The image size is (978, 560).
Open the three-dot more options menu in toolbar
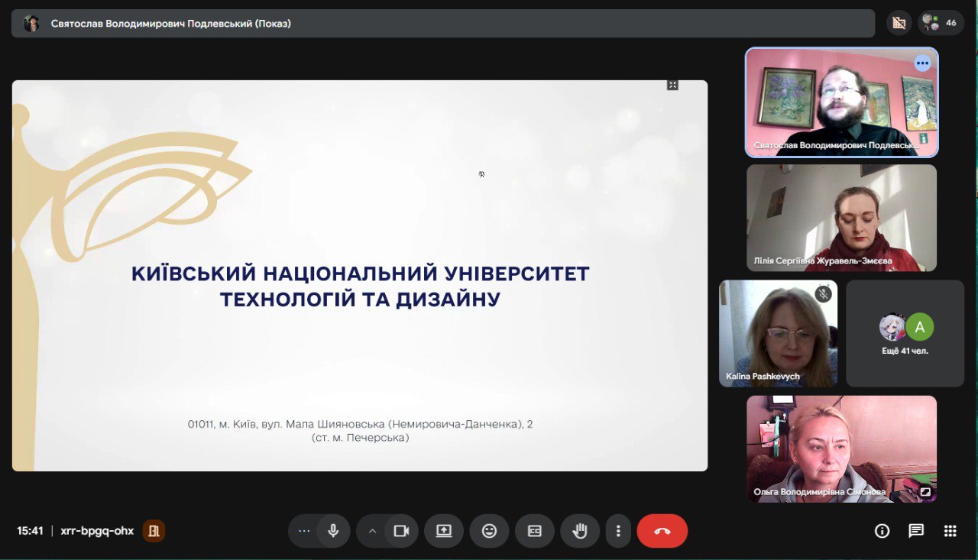tap(618, 531)
